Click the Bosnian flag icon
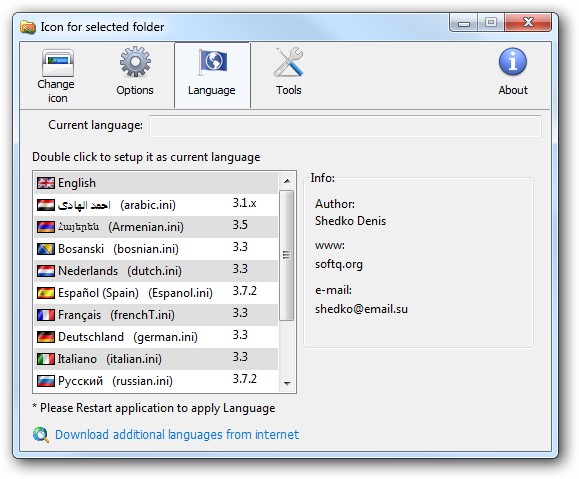 click(46, 249)
